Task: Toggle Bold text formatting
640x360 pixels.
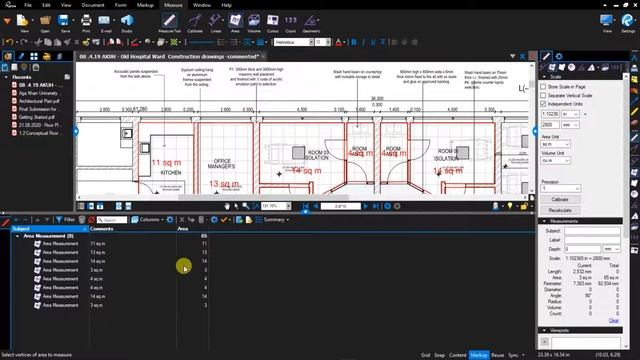Action: point(354,42)
